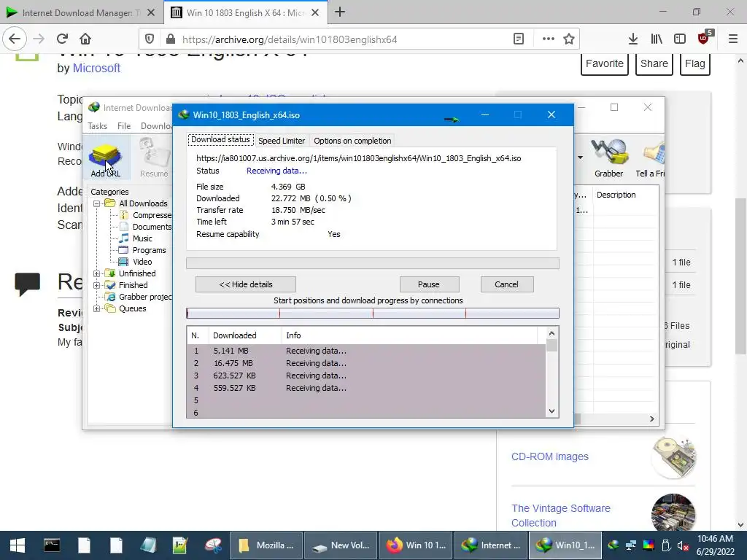Open Windows Start menu

18,545
